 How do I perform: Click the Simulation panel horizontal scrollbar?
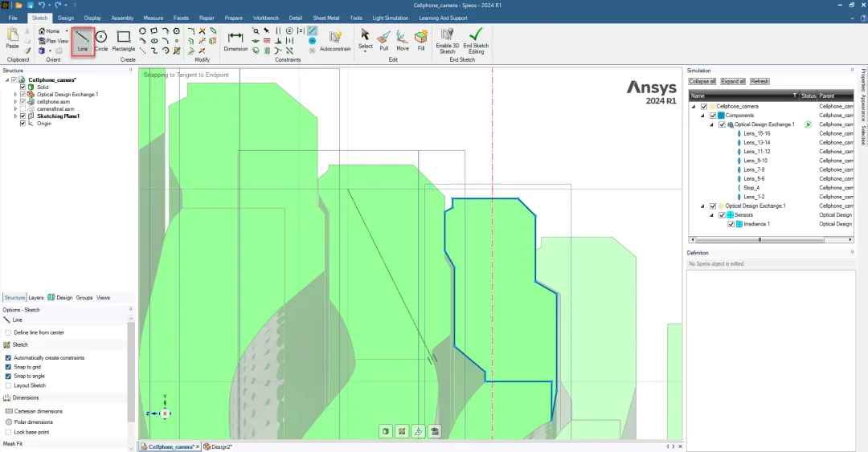pyautogui.click(x=759, y=239)
